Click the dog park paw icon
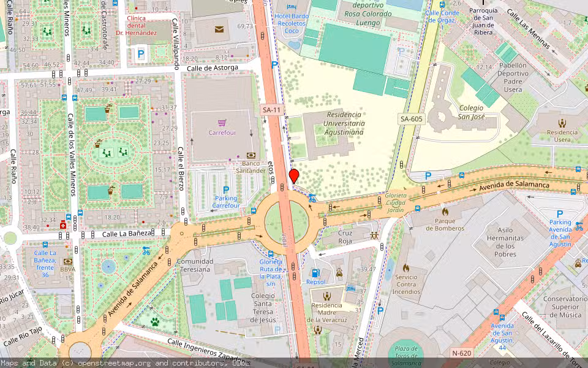588x368 pixels. (x=154, y=320)
